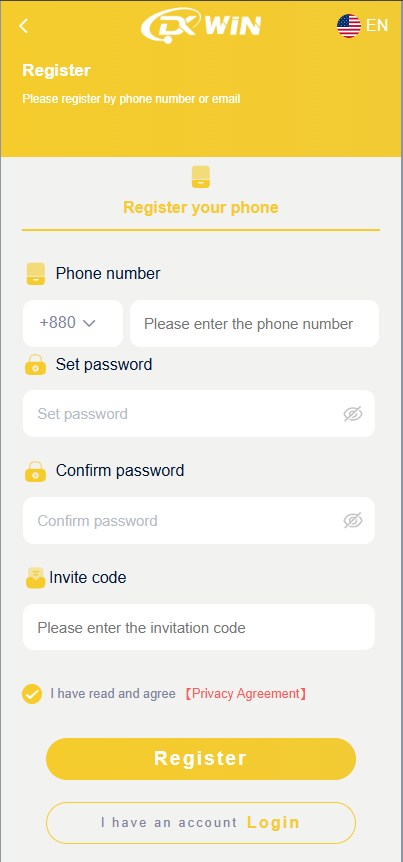Screen dimensions: 403x862
Task: Click the lock icon beside Set password
Action: (x=36, y=365)
